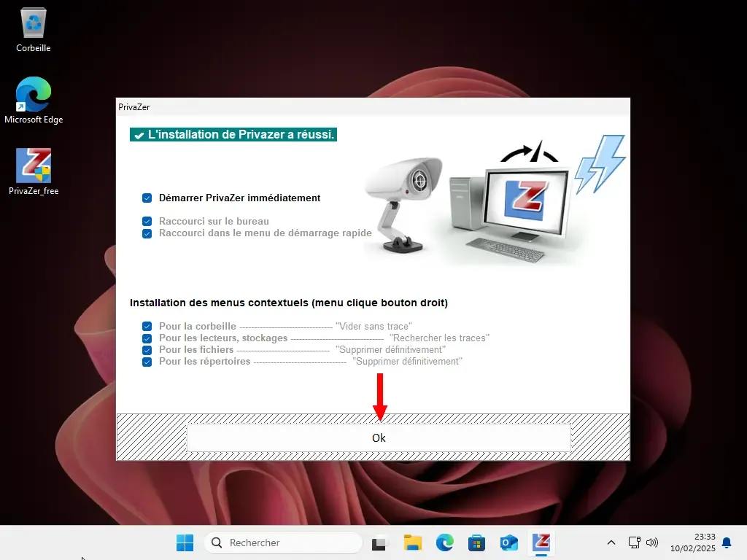Open Microsoft Edge desktop shortcut
Screen dimensions: 747x560
(x=34, y=101)
